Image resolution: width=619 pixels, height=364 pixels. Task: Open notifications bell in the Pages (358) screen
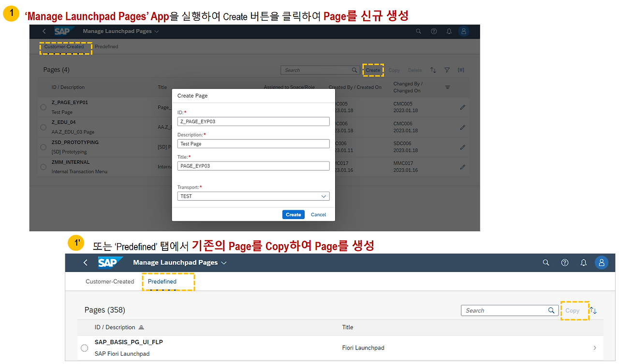[584, 262]
